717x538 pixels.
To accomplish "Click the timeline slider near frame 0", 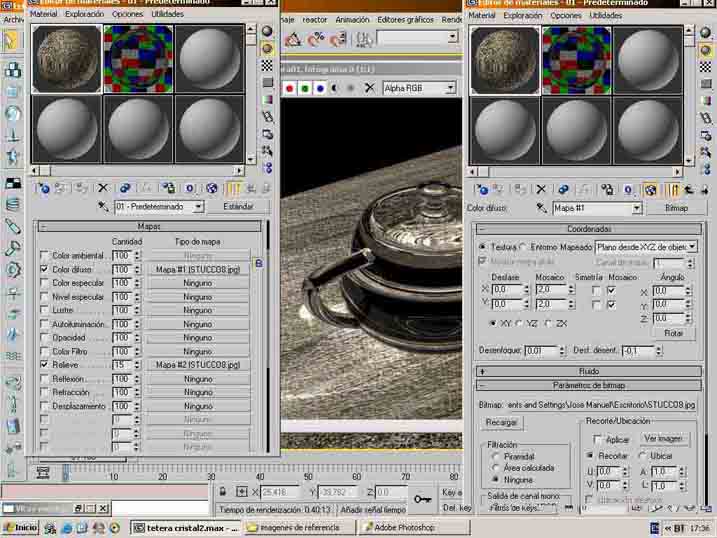I will pos(66,473).
